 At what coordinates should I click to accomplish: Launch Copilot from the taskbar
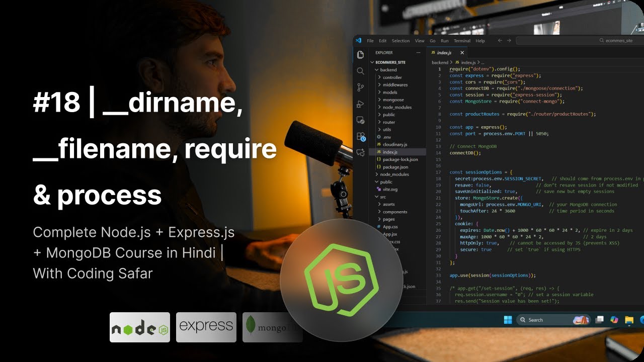click(614, 320)
